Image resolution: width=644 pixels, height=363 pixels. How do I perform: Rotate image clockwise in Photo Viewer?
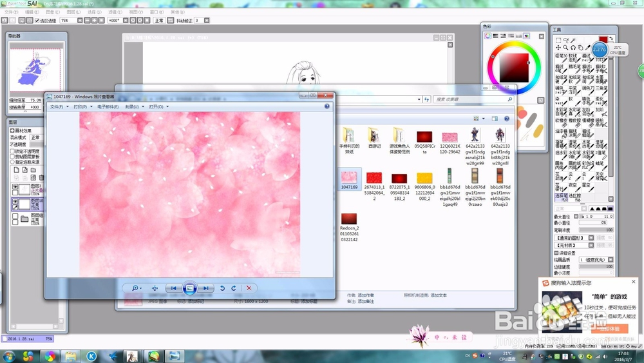[x=234, y=288]
